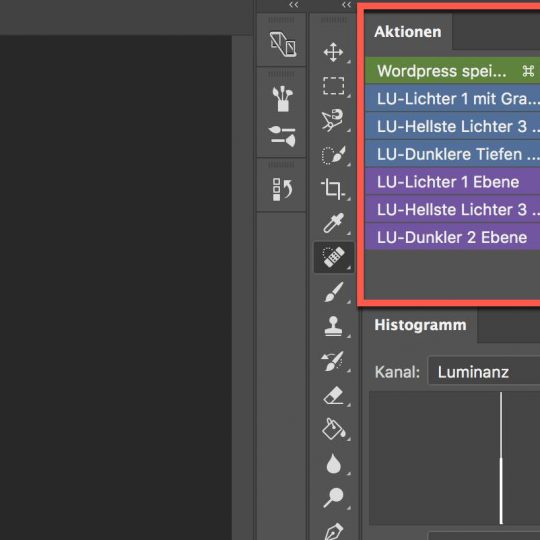This screenshot has width=540, height=540.
Task: Open the Kanal dropdown showing Luminanz
Action: coord(484,372)
